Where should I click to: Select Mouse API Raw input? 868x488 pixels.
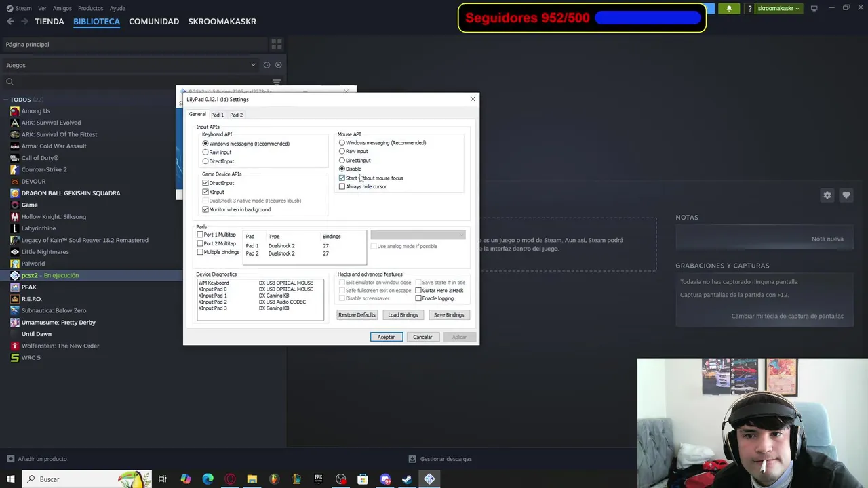[x=353, y=152]
